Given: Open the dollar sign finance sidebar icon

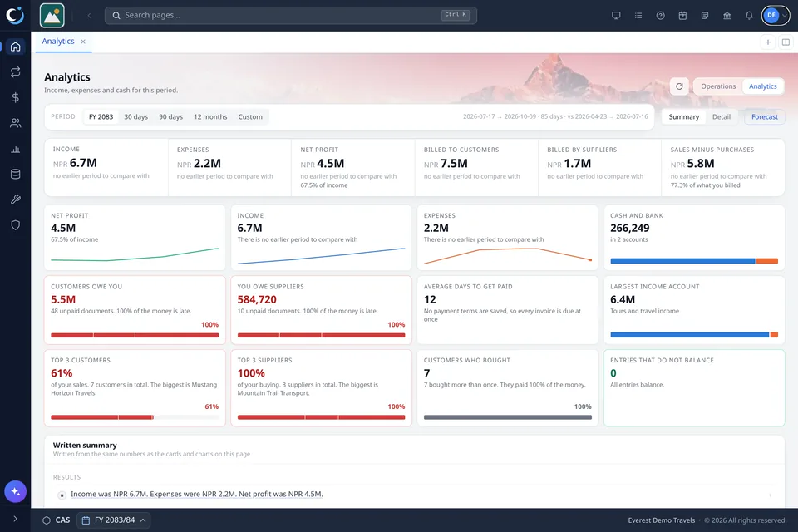Looking at the screenshot, I should click(x=15, y=97).
